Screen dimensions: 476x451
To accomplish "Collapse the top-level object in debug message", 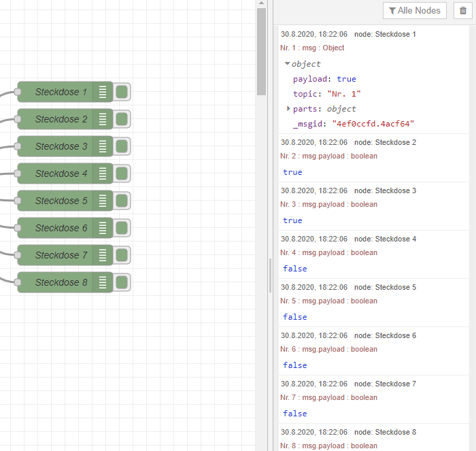I will (287, 64).
